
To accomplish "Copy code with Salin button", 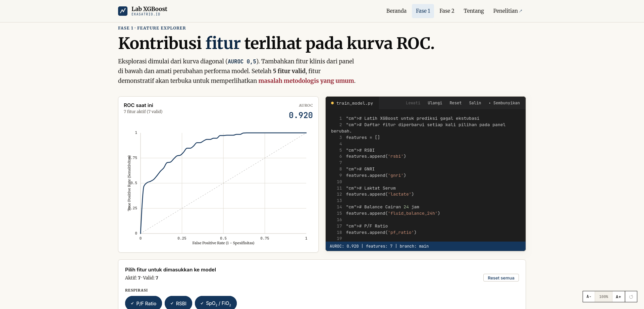I will coord(475,103).
